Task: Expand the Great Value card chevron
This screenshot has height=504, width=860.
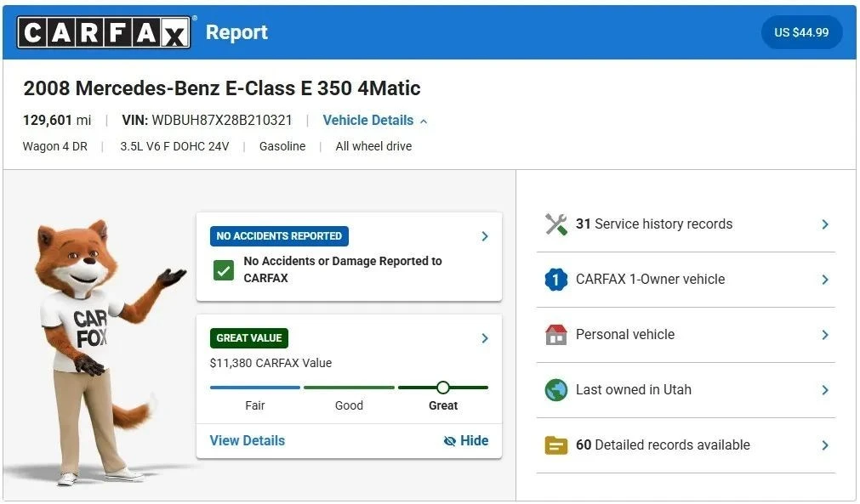Action: (484, 338)
